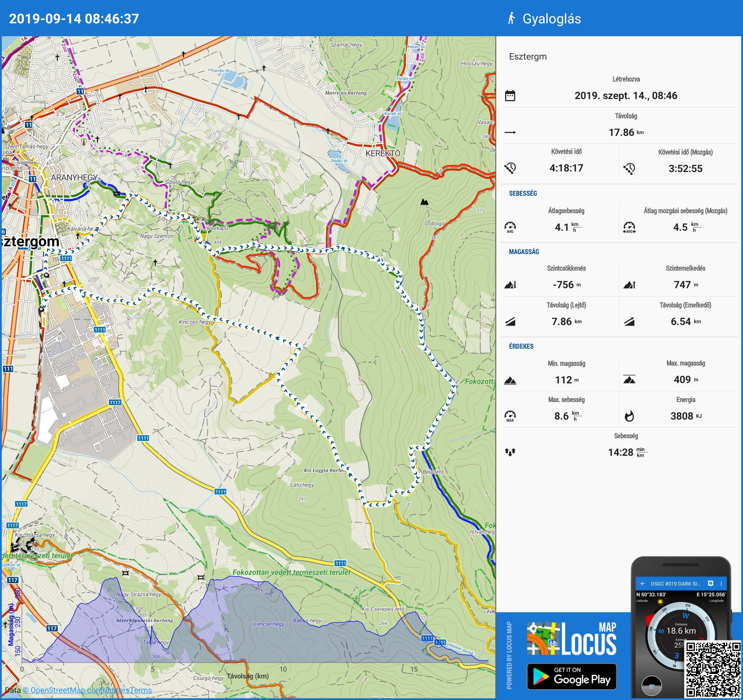
Task: Click the walking activity icon beside Gyaloglás
Action: (511, 18)
